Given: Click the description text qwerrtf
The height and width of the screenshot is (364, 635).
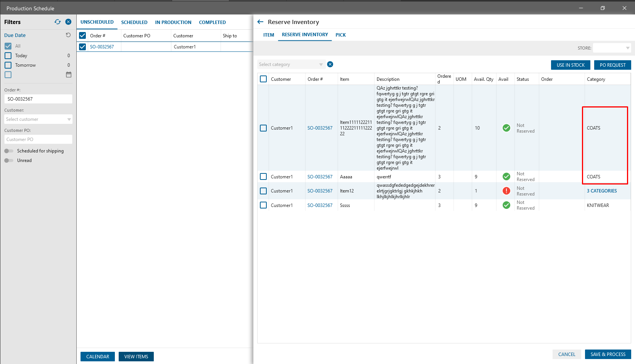Looking at the screenshot, I should pos(384,177).
